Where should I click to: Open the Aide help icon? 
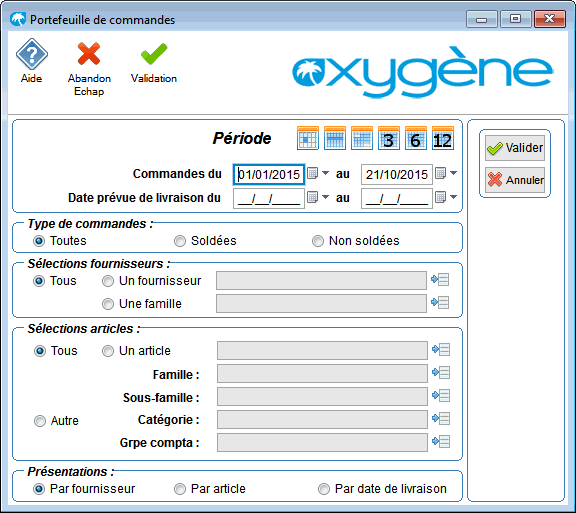tap(32, 54)
